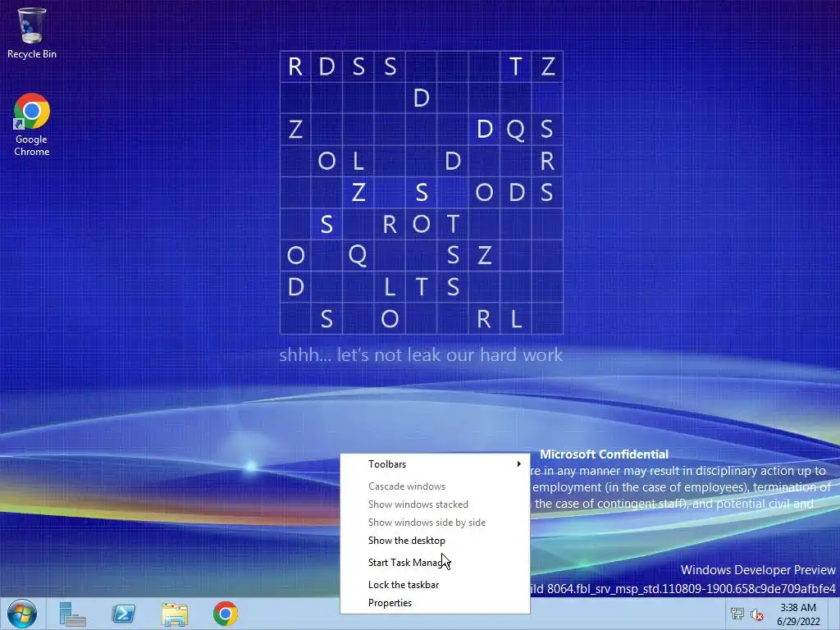Open the Recycle Bin desktop icon
This screenshot has width=840, height=630.
pyautogui.click(x=32, y=32)
